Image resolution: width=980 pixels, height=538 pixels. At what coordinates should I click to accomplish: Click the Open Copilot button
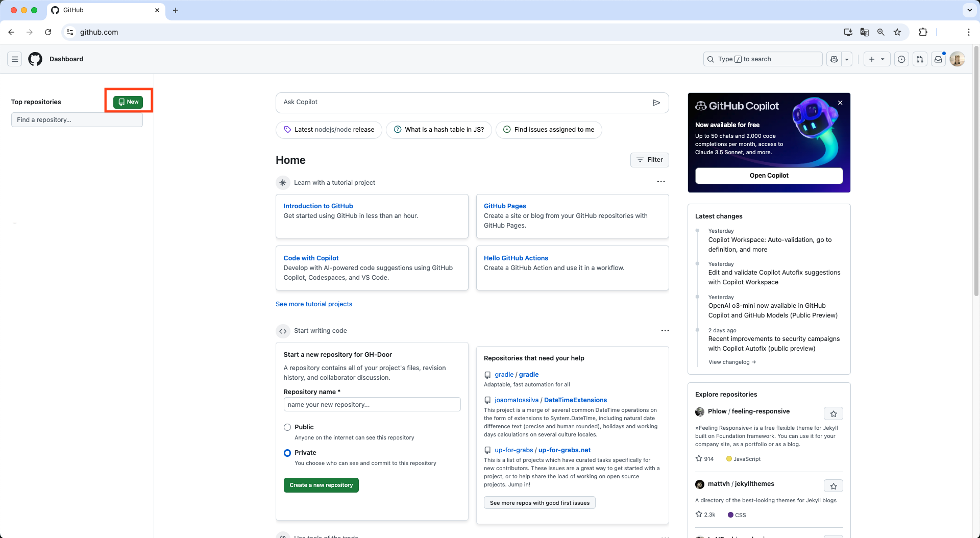(769, 176)
